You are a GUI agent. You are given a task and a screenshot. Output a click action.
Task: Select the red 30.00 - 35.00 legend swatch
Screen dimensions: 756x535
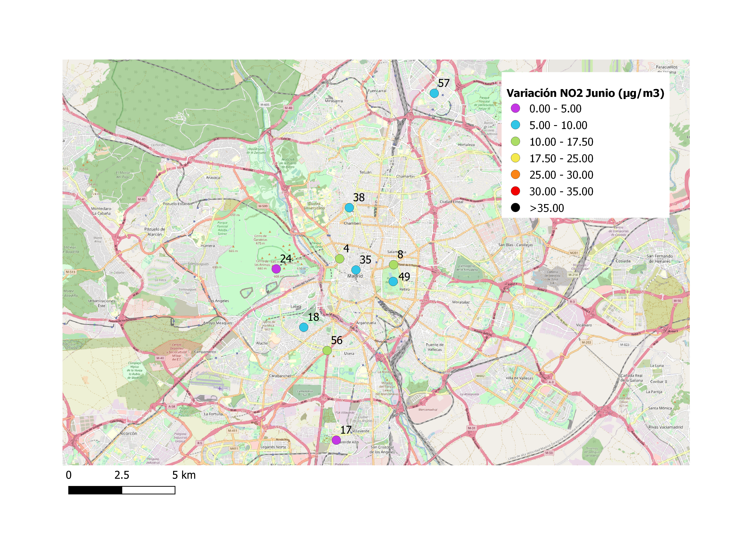point(515,191)
